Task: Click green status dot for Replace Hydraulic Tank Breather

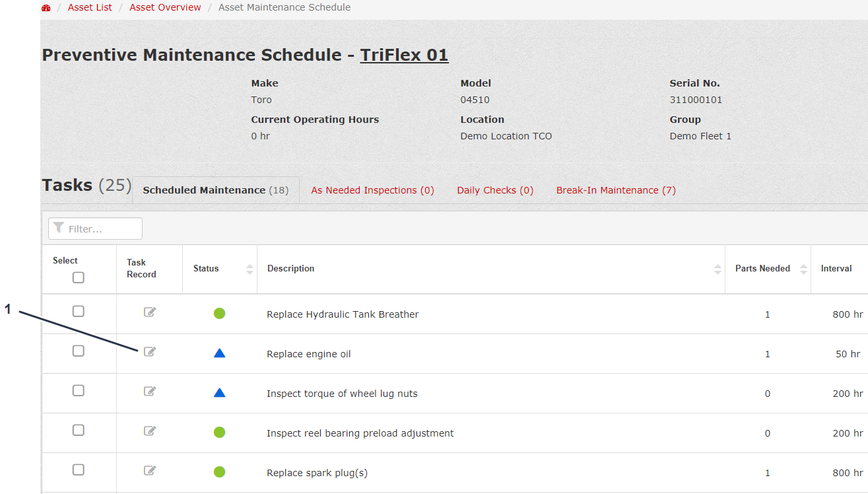Action: (x=220, y=314)
